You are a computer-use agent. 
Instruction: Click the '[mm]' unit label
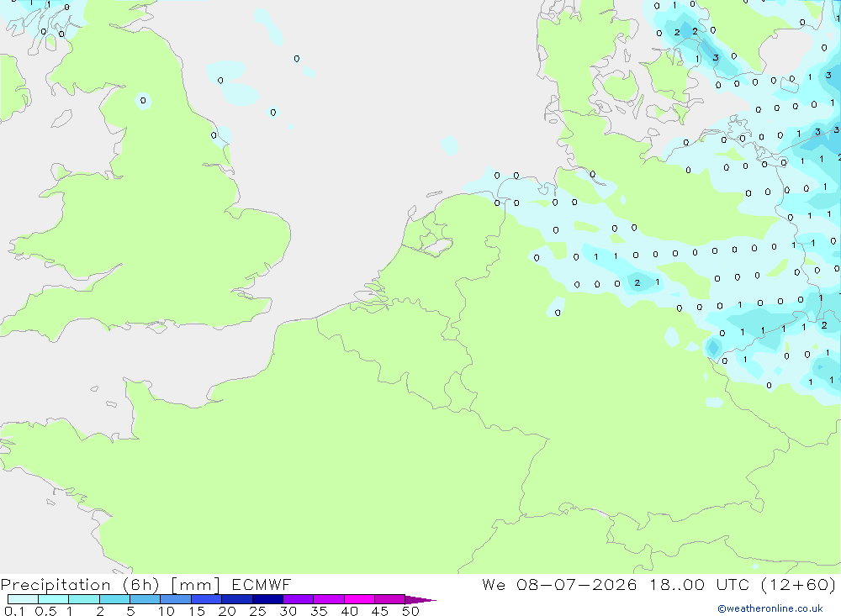pyautogui.click(x=195, y=585)
